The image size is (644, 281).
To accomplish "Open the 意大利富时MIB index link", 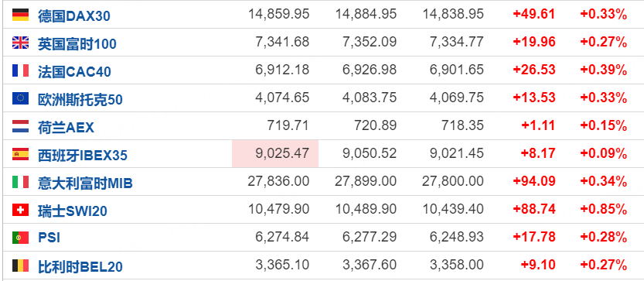I will tap(85, 183).
